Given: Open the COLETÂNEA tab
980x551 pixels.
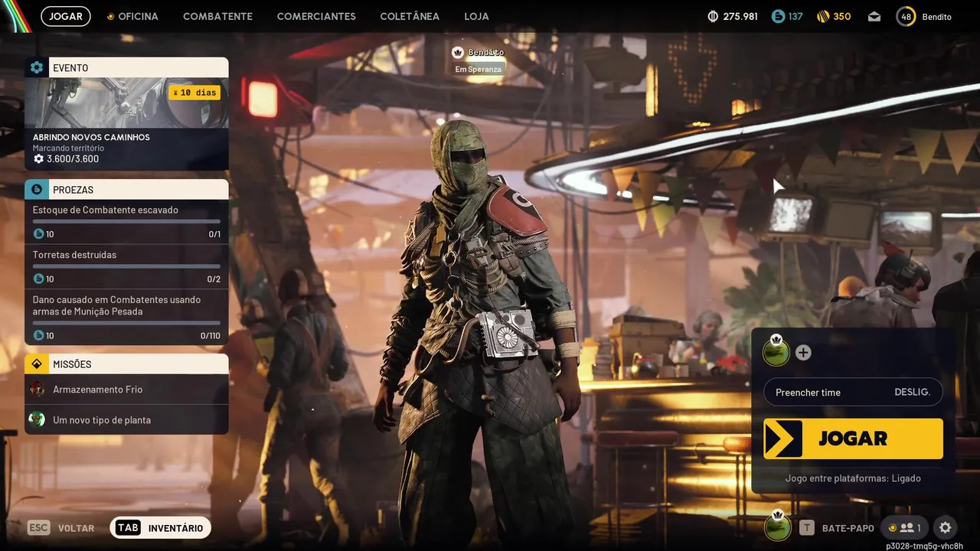Looking at the screenshot, I should click(410, 16).
